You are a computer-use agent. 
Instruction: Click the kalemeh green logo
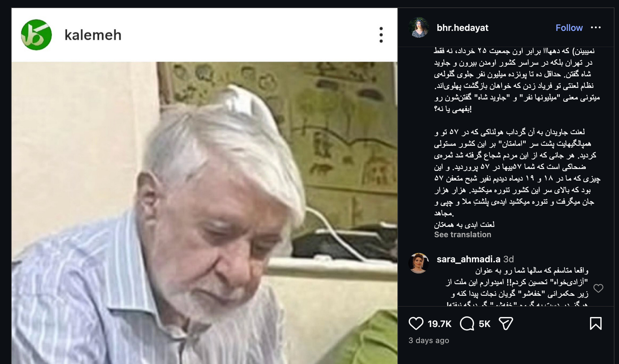click(x=36, y=35)
